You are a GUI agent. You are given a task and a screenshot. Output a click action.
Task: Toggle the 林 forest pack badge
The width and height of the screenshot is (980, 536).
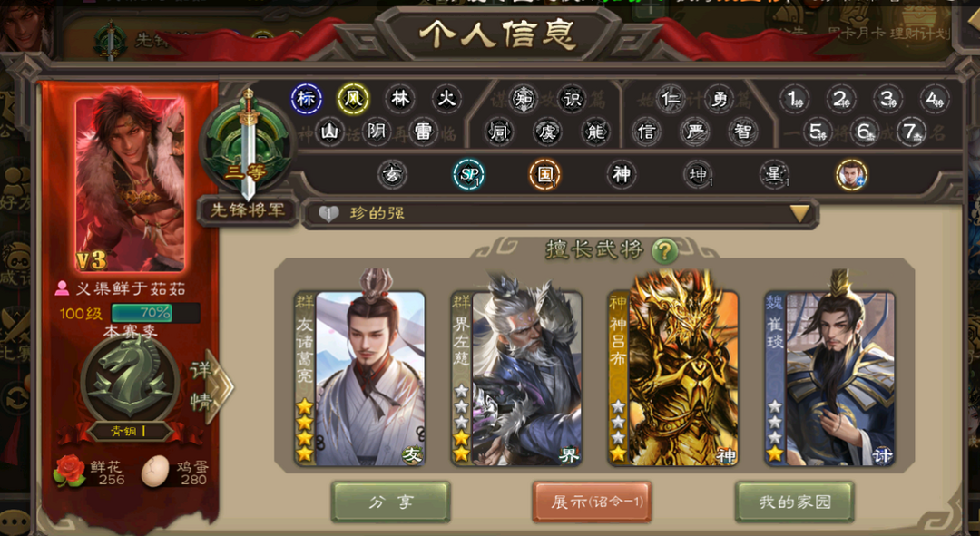(400, 99)
